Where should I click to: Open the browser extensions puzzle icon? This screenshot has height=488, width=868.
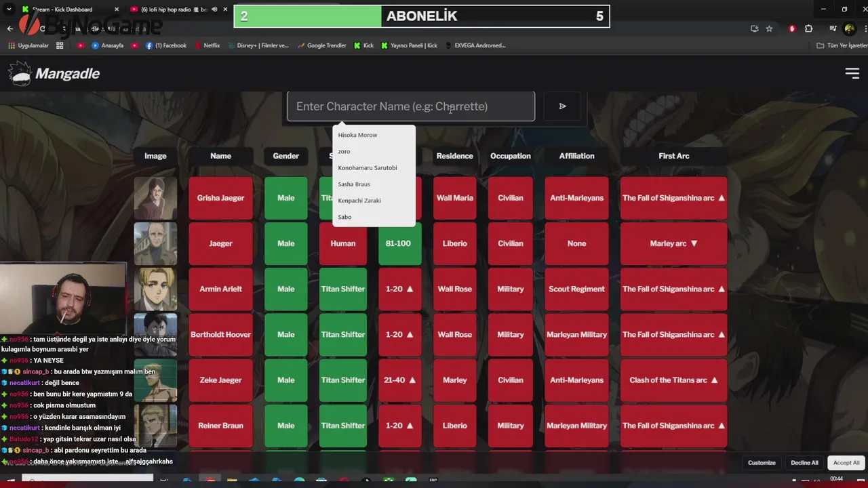[808, 28]
